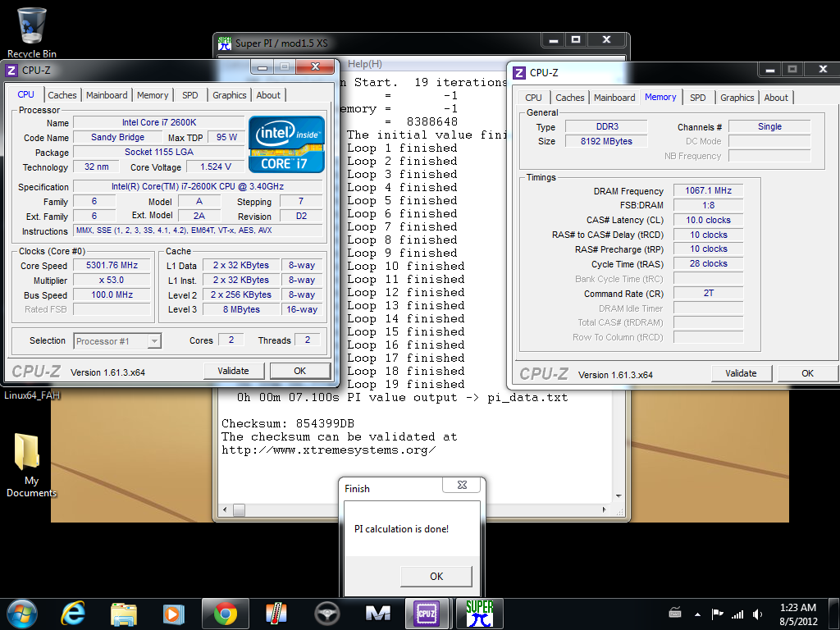
Task: Select the CPU tab in left CPU-Z
Action: (25, 95)
